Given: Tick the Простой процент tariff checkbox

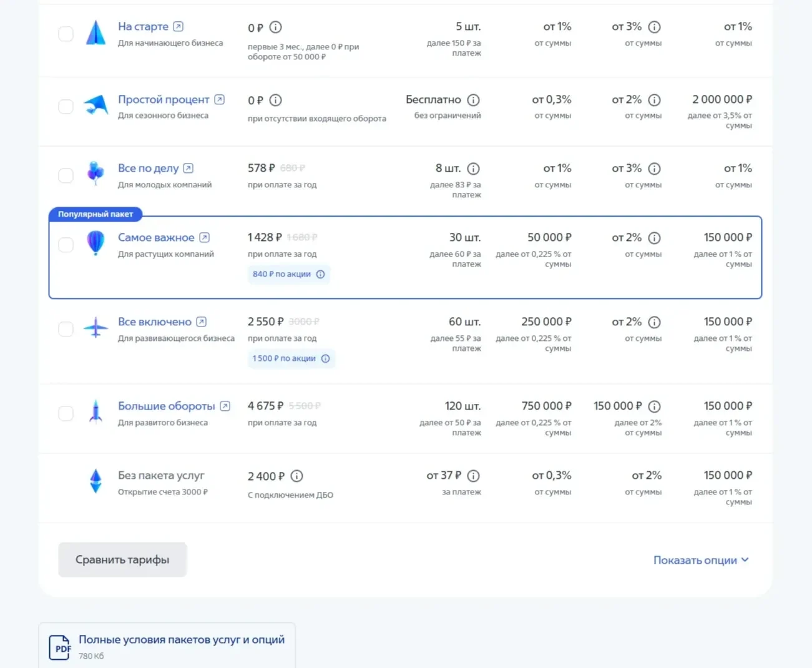Looking at the screenshot, I should (66, 106).
